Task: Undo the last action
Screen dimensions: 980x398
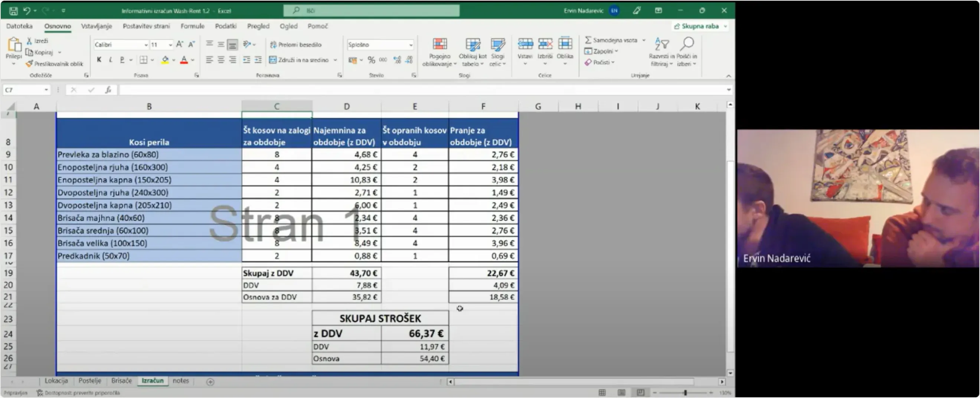Action: 26,11
